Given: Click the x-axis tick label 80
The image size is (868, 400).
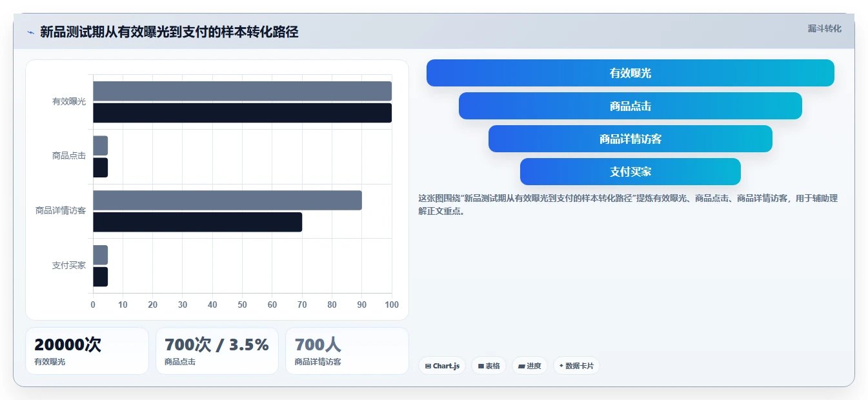Looking at the screenshot, I should pyautogui.click(x=332, y=305).
